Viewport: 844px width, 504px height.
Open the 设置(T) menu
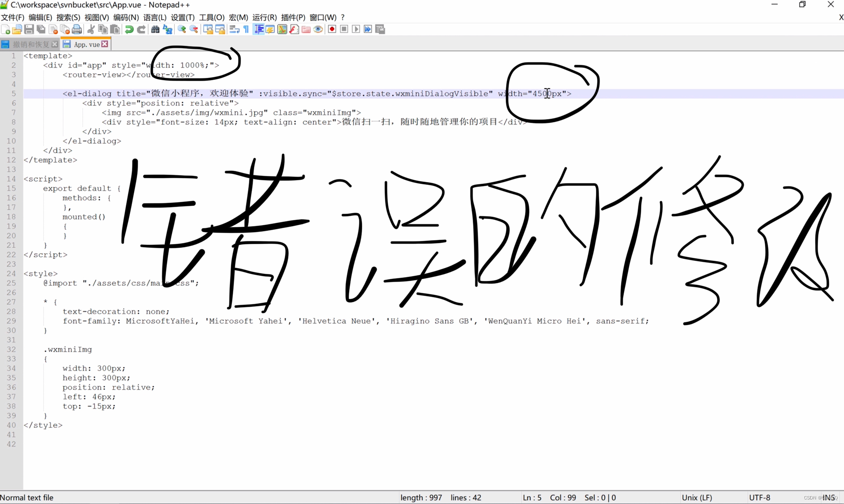183,17
